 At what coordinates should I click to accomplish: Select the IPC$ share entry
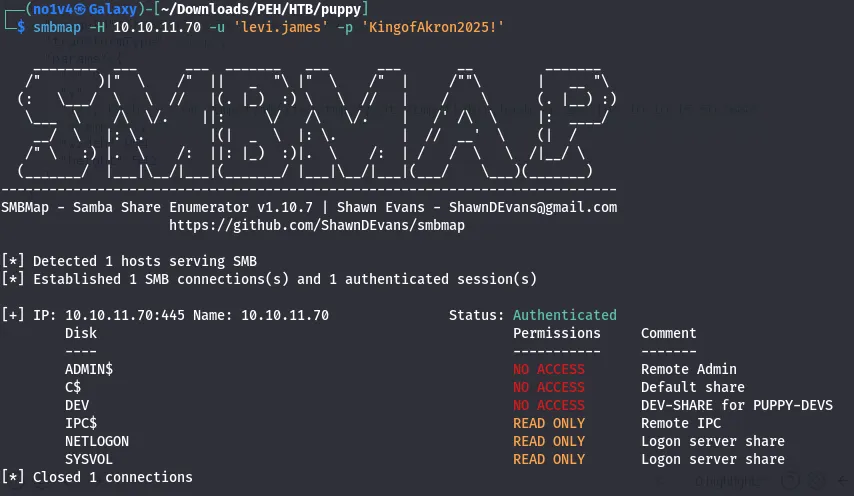click(x=81, y=423)
